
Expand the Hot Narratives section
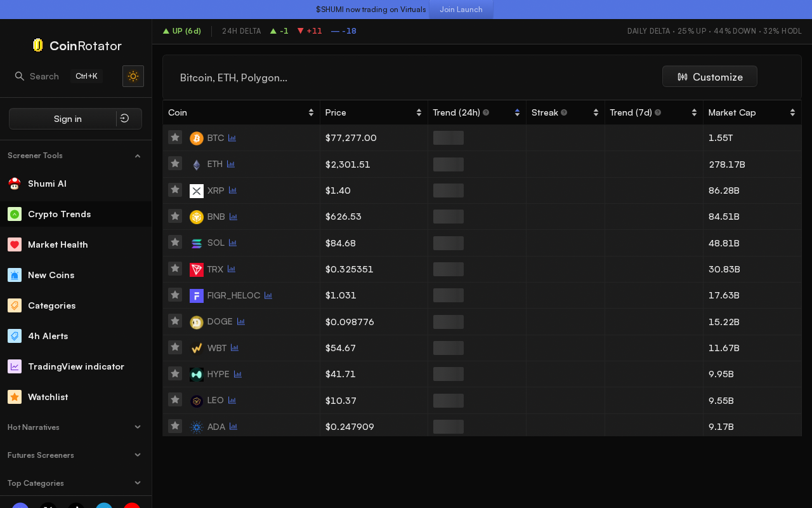click(138, 427)
